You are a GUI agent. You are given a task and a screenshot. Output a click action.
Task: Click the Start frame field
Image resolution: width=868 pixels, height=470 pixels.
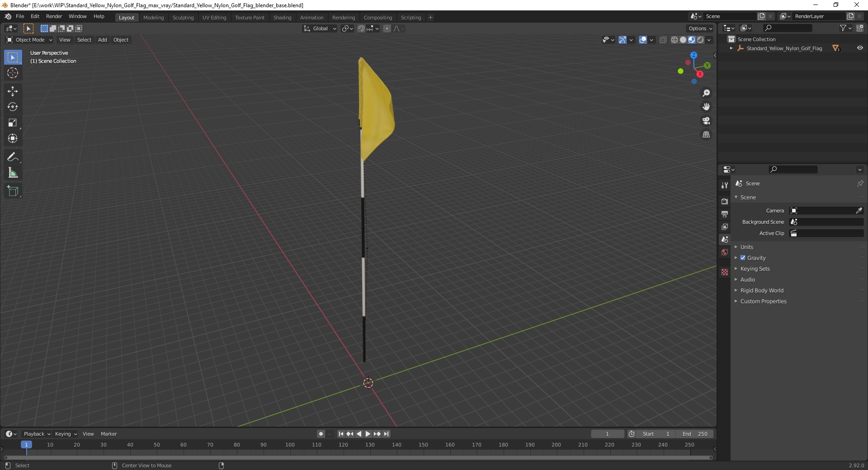tap(656, 434)
